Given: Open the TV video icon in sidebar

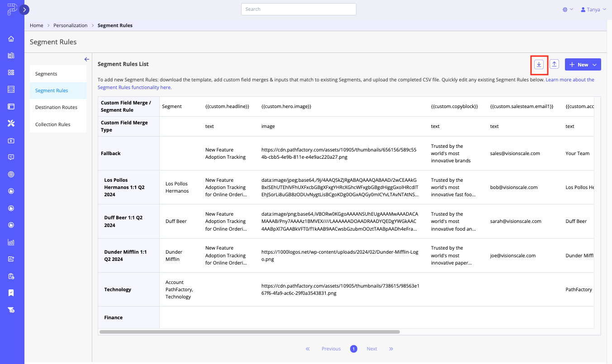Looking at the screenshot, I should [x=11, y=141].
